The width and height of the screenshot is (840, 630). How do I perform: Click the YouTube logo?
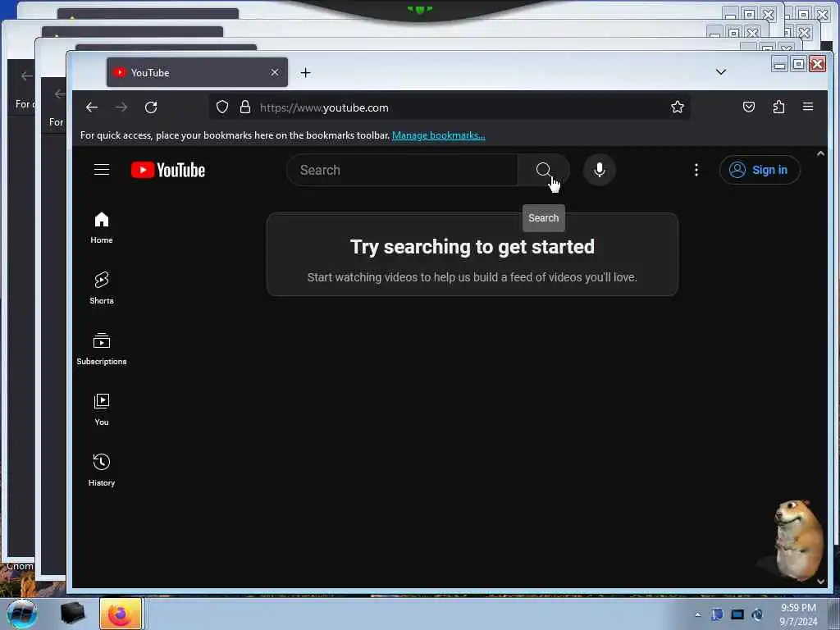click(167, 170)
